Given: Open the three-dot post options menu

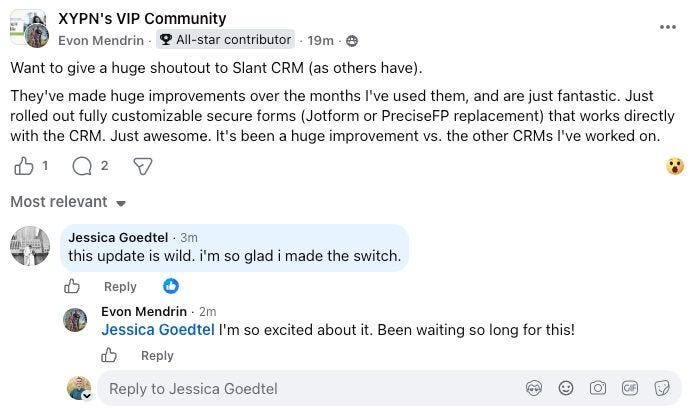Looking at the screenshot, I should point(668,27).
